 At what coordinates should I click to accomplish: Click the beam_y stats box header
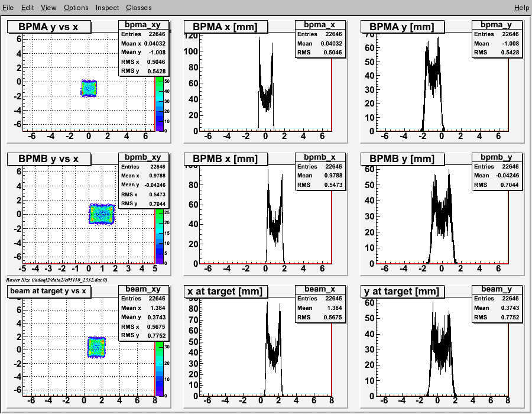coord(497,289)
